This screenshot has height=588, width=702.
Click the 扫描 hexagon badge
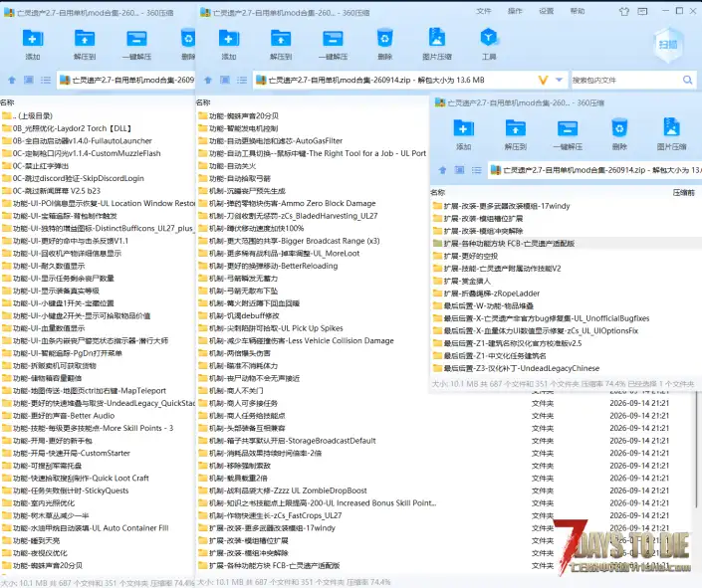click(x=668, y=45)
